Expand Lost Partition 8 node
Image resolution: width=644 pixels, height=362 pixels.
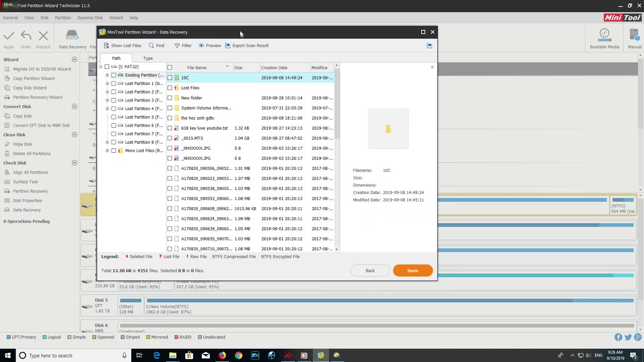pos(107,142)
